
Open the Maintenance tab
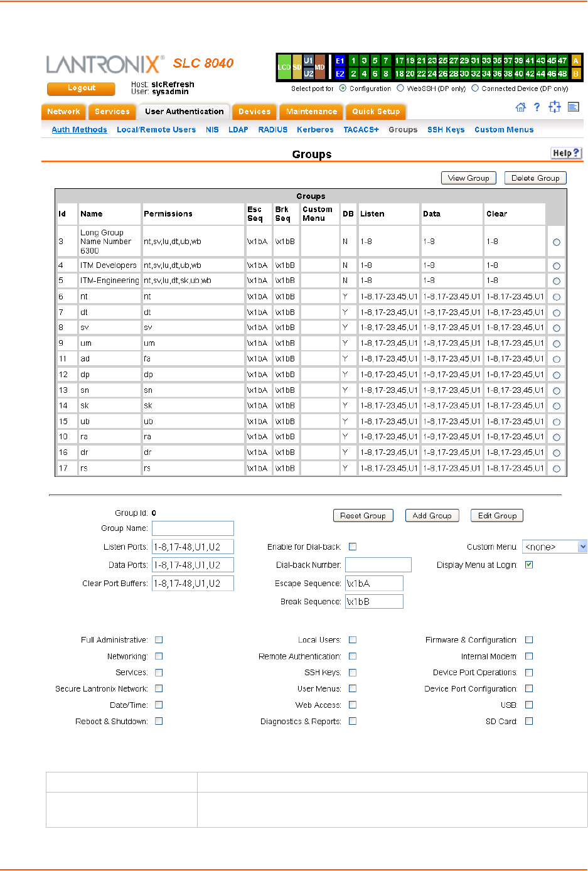311,112
